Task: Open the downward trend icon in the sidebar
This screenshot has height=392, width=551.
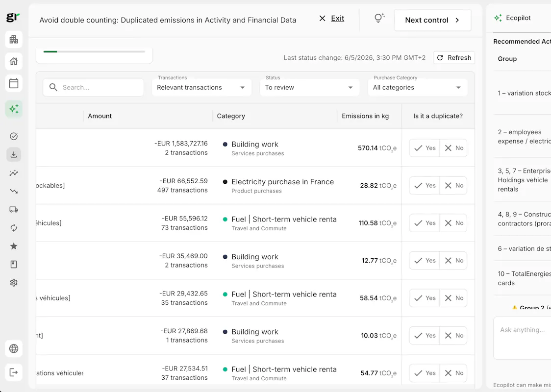Action: 14,191
